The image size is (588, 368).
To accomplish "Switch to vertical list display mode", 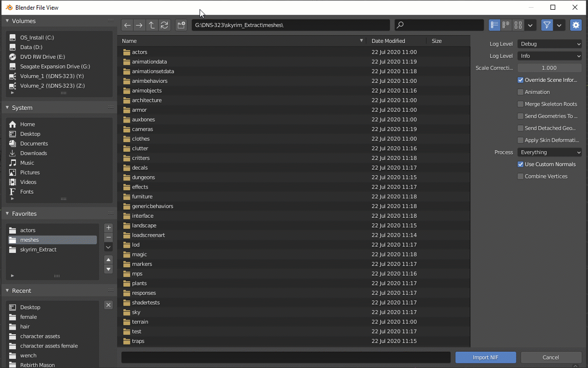I will tap(495, 25).
